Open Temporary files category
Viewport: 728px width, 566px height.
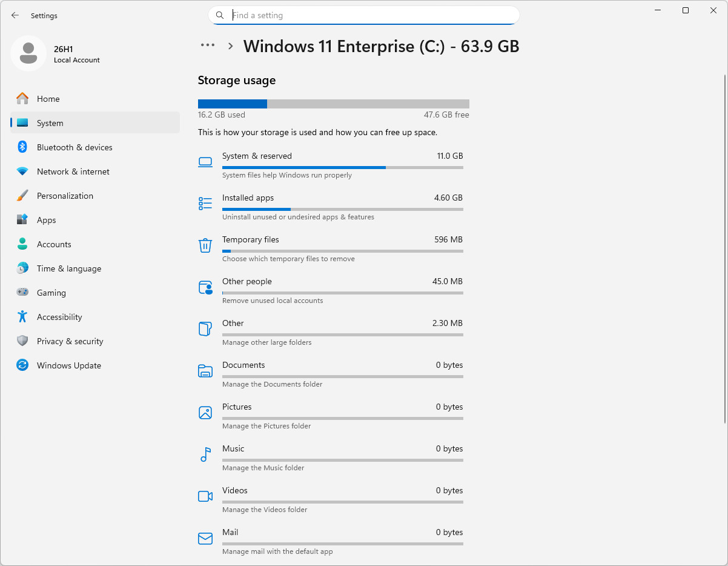[331, 249]
